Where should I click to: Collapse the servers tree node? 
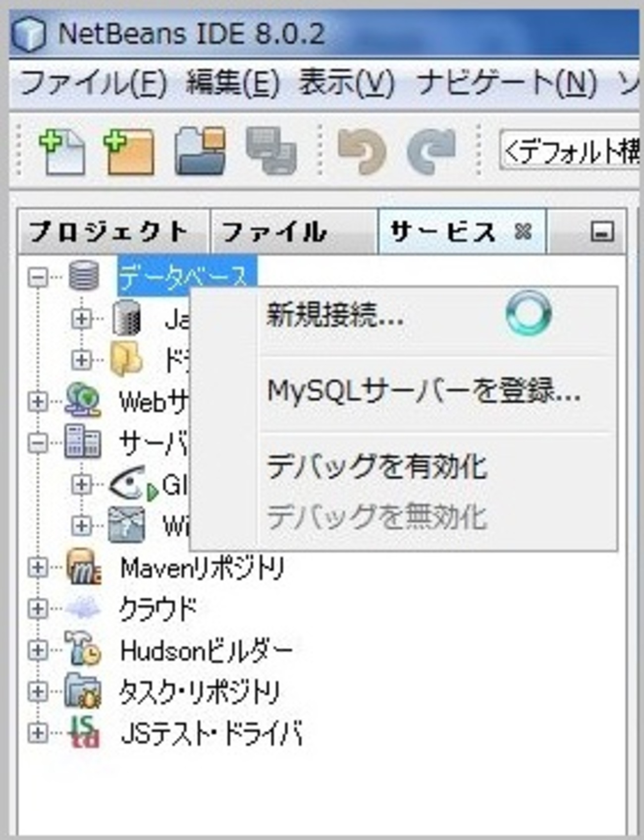pos(38,443)
